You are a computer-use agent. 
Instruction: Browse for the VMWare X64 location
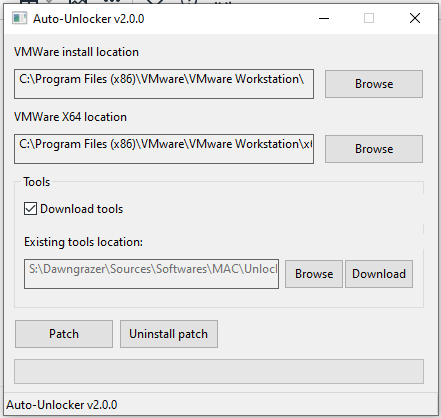(374, 149)
